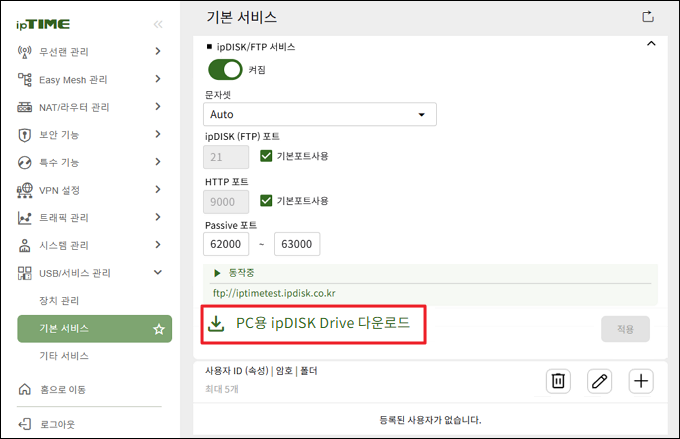The height and width of the screenshot is (439, 680).
Task: Click 등록된 사용자가 없습니다 message
Action: (430, 420)
